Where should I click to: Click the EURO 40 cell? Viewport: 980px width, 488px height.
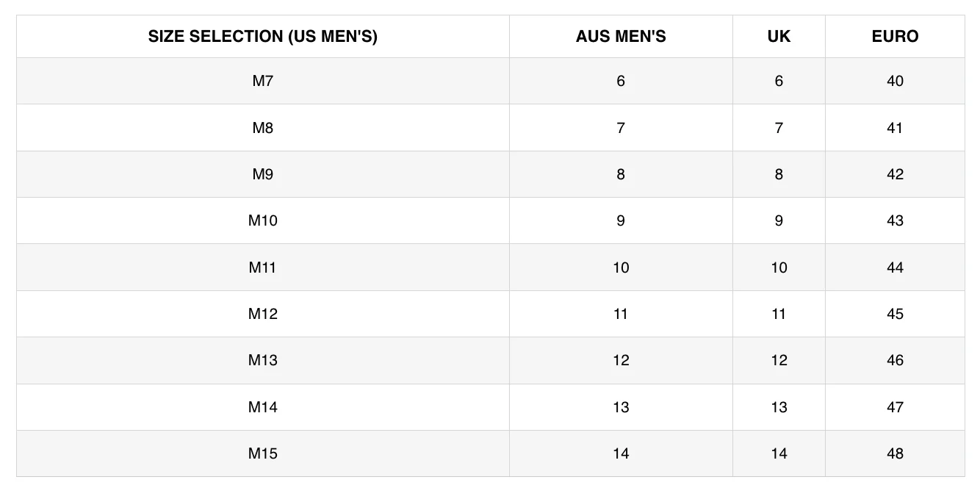click(x=895, y=81)
